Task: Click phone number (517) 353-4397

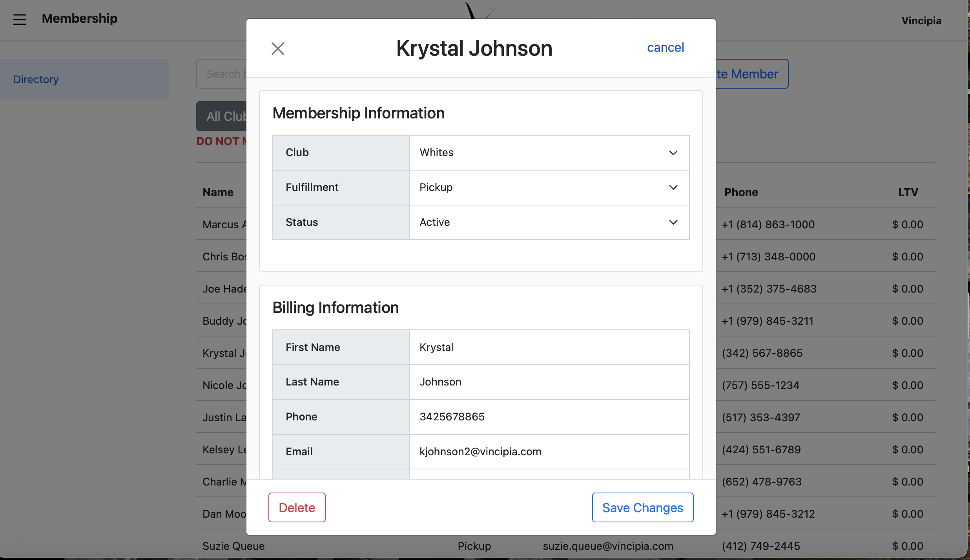Action: tap(761, 417)
